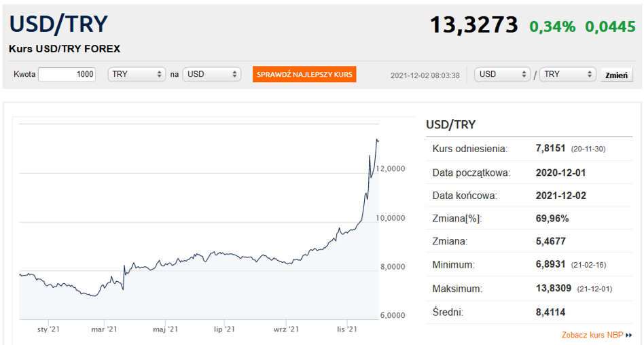Select the maj '21 label on the chart axis
Image resolution: width=644 pixels, height=345 pixels.
[165, 329]
